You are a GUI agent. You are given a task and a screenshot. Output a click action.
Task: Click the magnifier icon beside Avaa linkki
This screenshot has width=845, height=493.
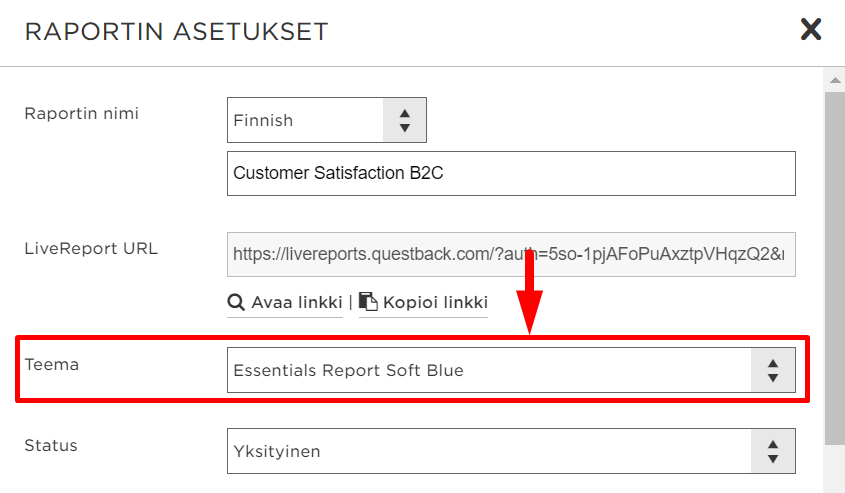pyautogui.click(x=236, y=302)
